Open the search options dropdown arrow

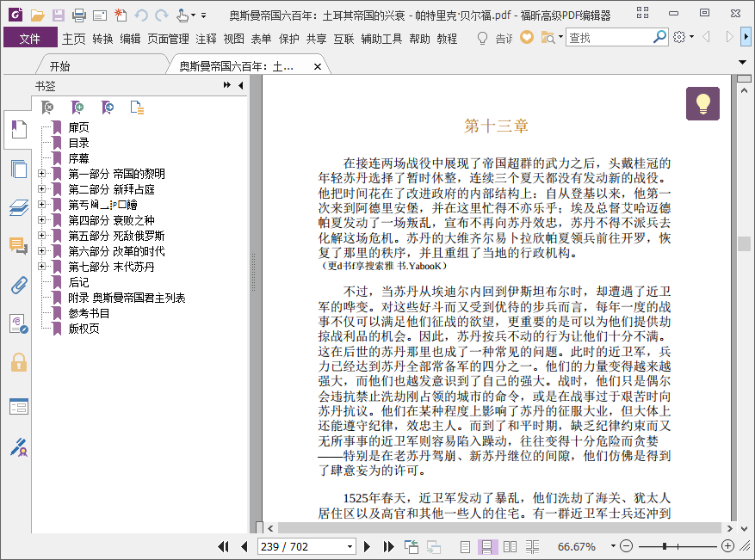coord(560,37)
